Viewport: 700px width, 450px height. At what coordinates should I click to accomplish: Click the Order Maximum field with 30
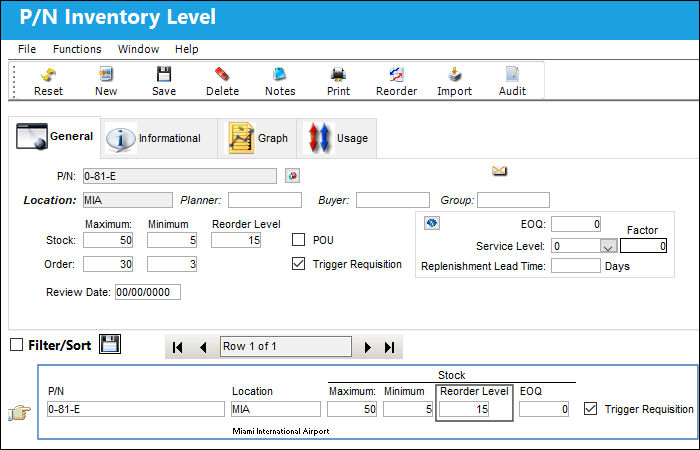[108, 264]
